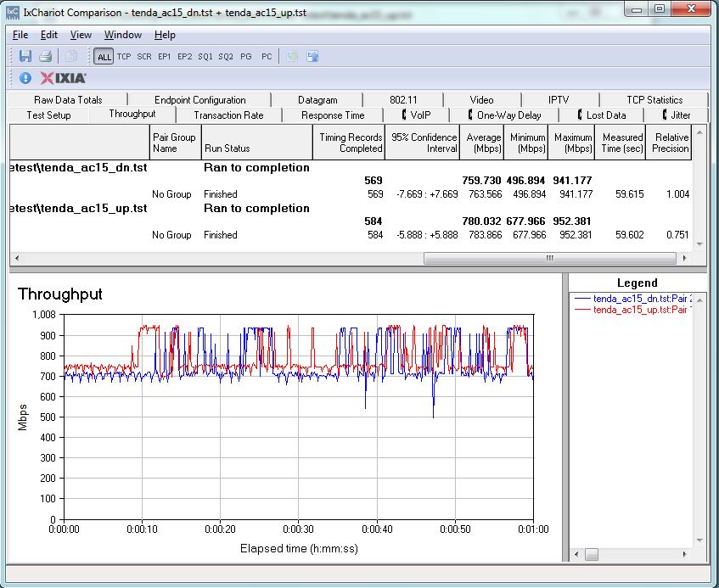The image size is (719, 588).
Task: Toggle the SQ1 filter button
Action: click(205, 56)
